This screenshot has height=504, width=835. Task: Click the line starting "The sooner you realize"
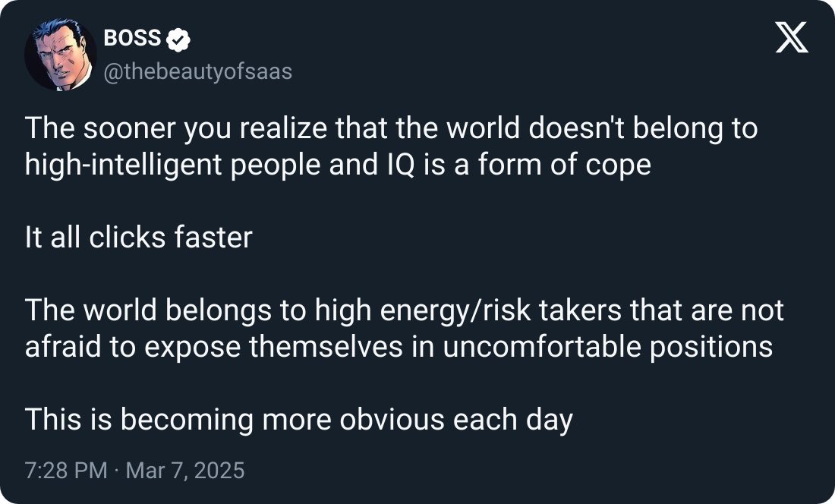pyautogui.click(x=391, y=128)
